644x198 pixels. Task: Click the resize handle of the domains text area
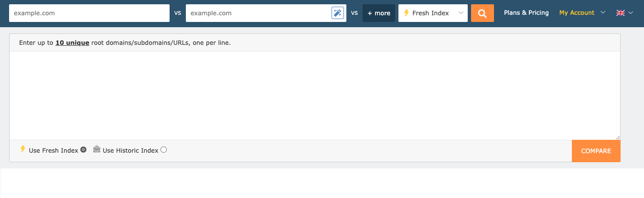618,137
